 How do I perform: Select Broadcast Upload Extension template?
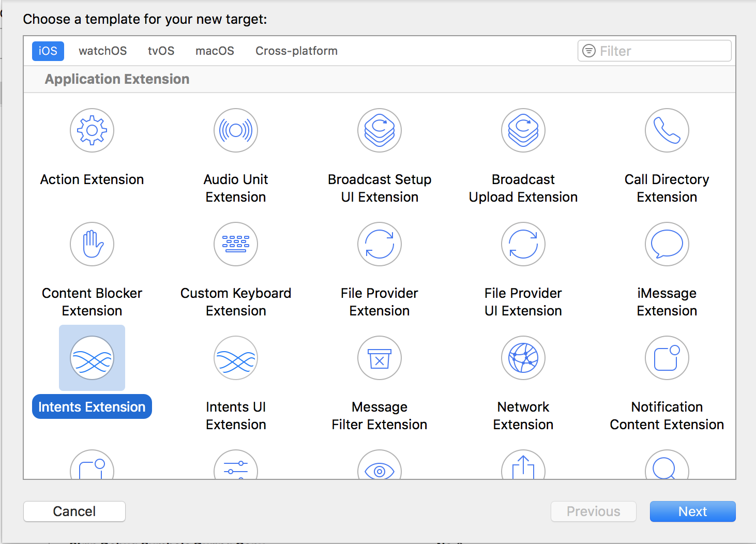[523, 130]
